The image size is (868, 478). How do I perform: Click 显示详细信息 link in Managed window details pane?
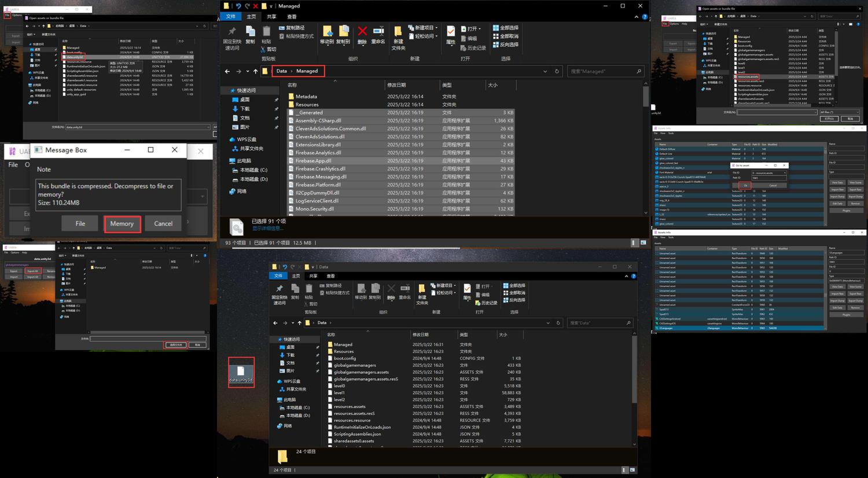[269, 229]
